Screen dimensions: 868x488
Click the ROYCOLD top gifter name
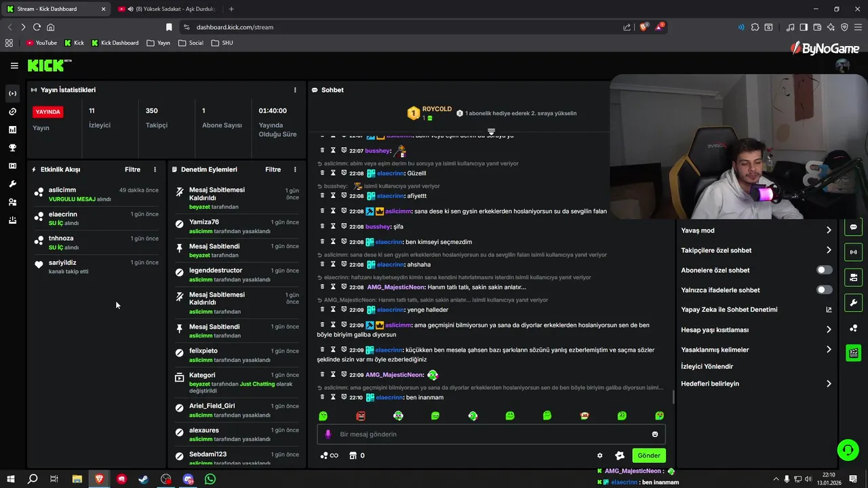[437, 109]
